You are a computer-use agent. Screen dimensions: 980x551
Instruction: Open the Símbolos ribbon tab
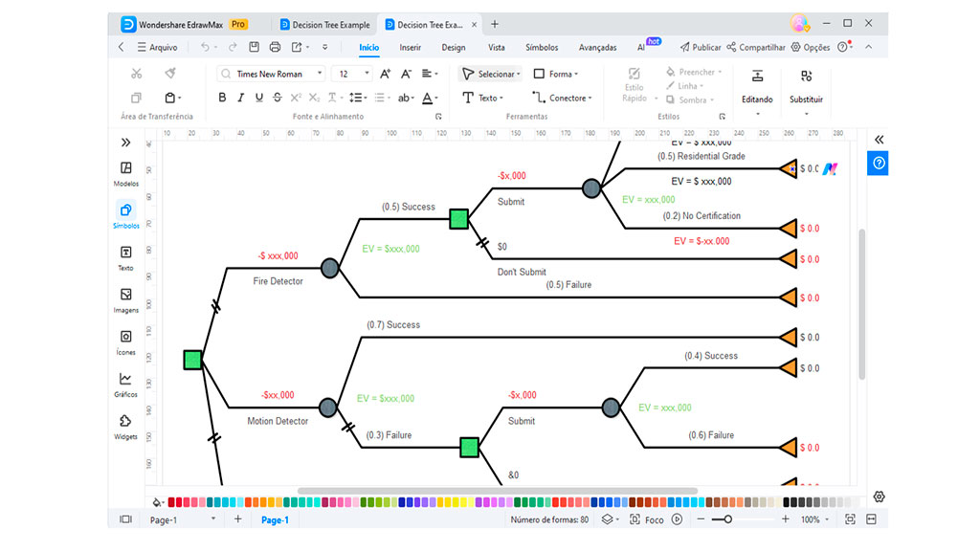coord(542,48)
